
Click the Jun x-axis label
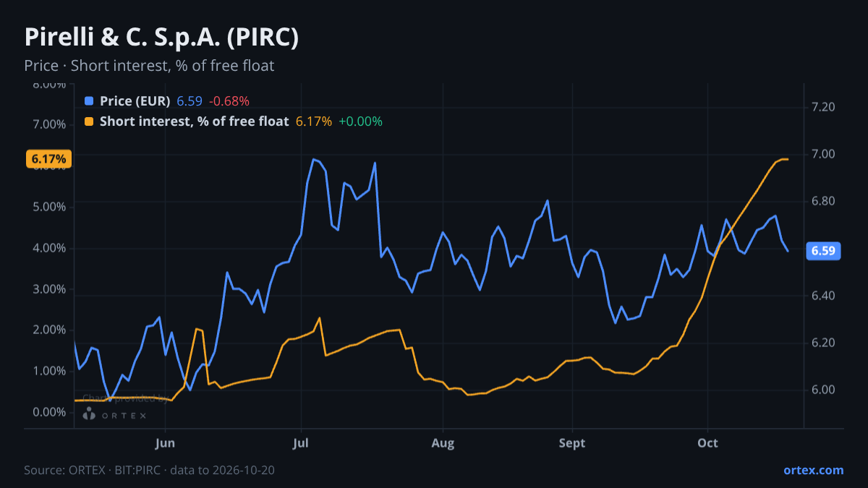tap(166, 442)
